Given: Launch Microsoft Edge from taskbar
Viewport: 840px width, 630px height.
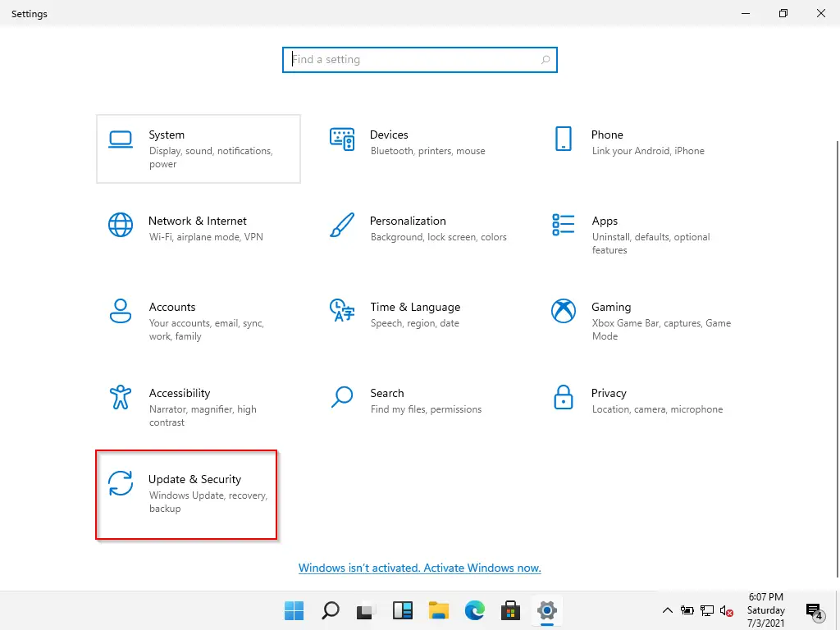Looking at the screenshot, I should pos(475,610).
